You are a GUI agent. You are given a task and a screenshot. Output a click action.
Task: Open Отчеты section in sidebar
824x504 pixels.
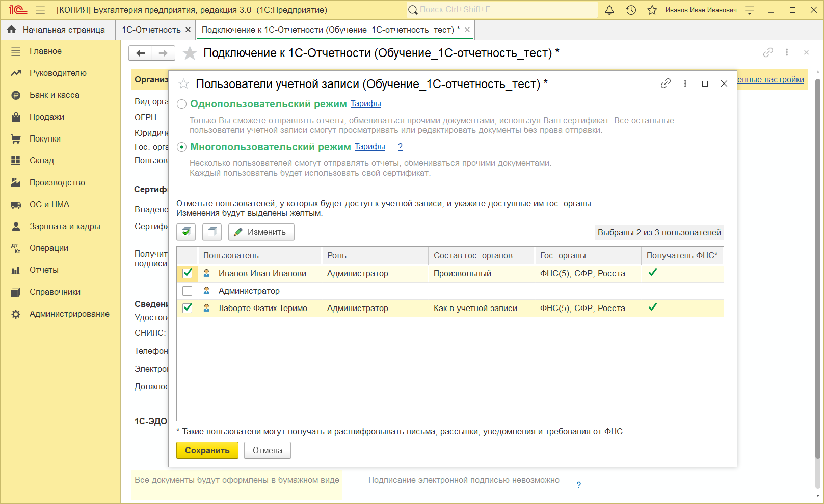coord(60,270)
